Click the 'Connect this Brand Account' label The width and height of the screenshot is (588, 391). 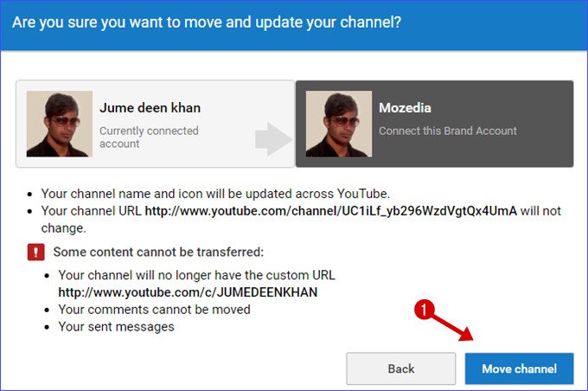[x=448, y=131]
